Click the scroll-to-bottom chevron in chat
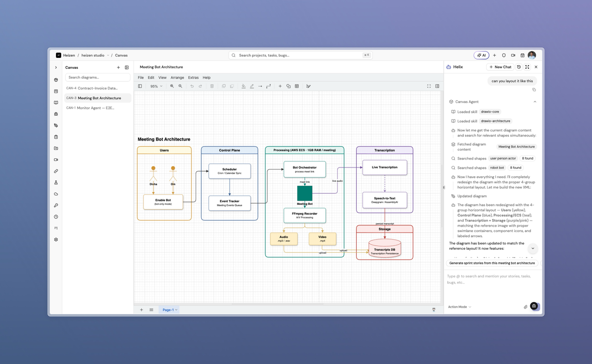 [x=533, y=248]
